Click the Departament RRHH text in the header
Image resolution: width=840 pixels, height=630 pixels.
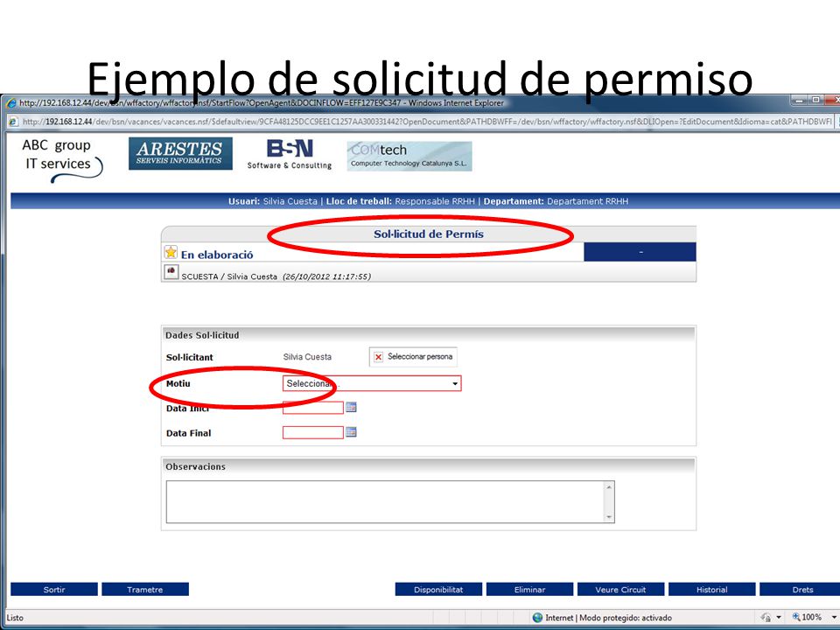tap(588, 201)
